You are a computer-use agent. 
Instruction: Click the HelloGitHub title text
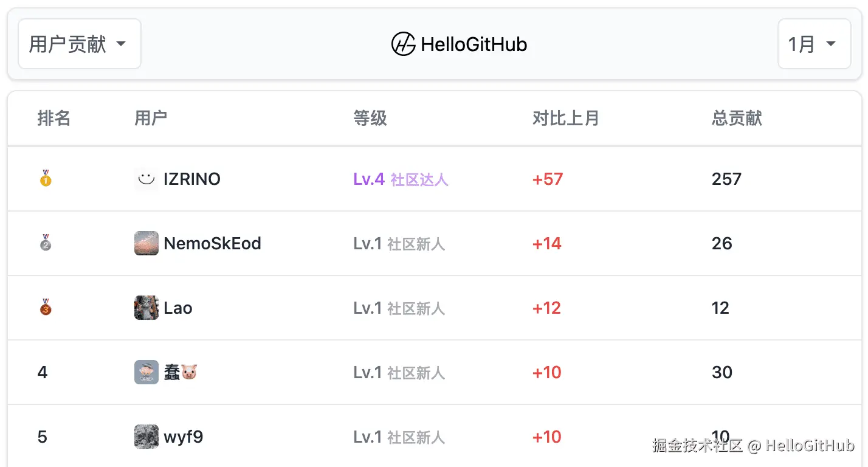coord(474,44)
